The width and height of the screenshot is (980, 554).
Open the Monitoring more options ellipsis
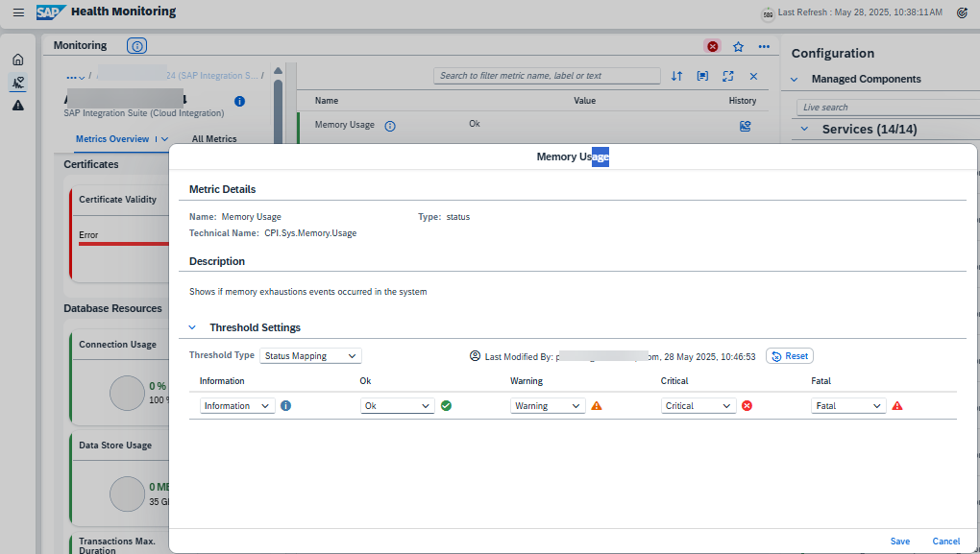coord(764,46)
